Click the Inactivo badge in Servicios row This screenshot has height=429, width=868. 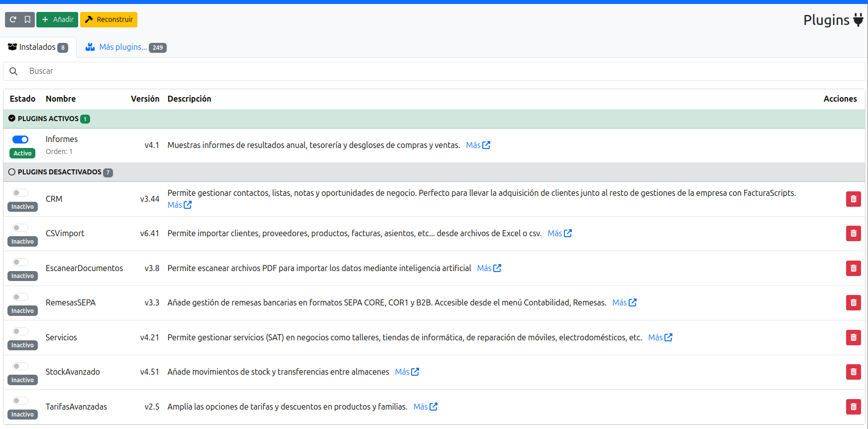22,345
